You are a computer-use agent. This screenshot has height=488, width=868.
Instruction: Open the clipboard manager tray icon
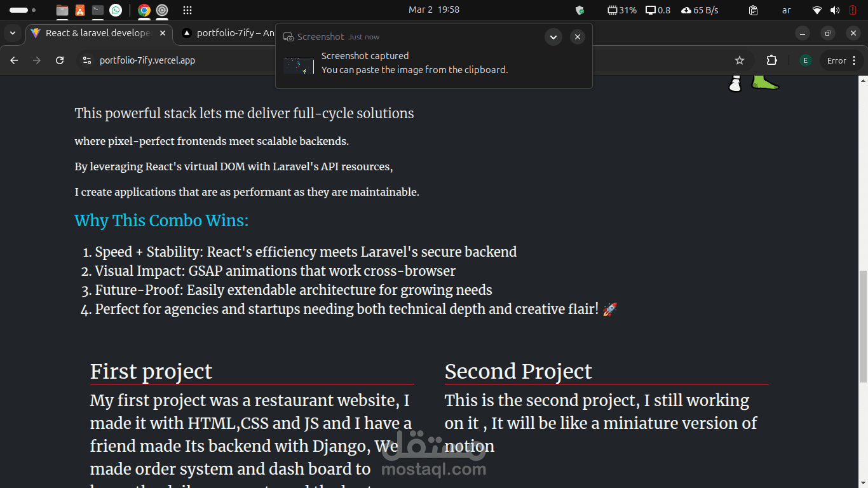[753, 10]
